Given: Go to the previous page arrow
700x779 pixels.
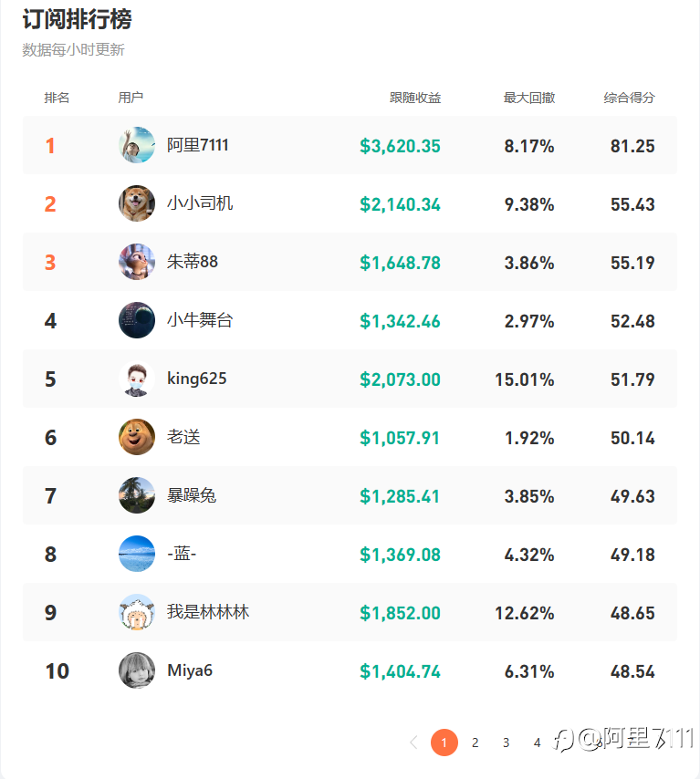Looking at the screenshot, I should click(x=413, y=743).
